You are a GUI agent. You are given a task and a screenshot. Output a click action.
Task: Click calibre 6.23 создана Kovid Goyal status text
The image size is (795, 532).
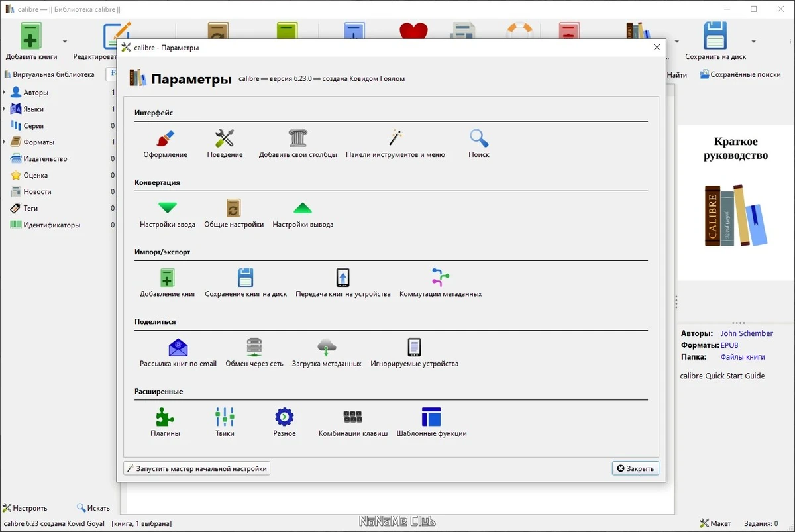tap(53, 523)
